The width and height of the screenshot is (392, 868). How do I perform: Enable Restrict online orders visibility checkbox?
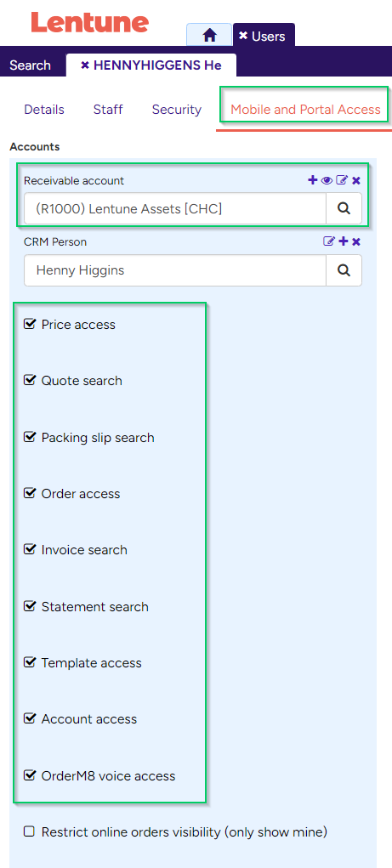(30, 831)
